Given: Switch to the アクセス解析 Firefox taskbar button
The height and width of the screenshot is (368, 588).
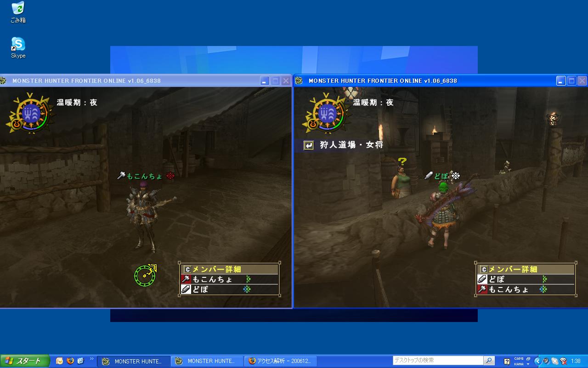Looking at the screenshot, I should [280, 361].
